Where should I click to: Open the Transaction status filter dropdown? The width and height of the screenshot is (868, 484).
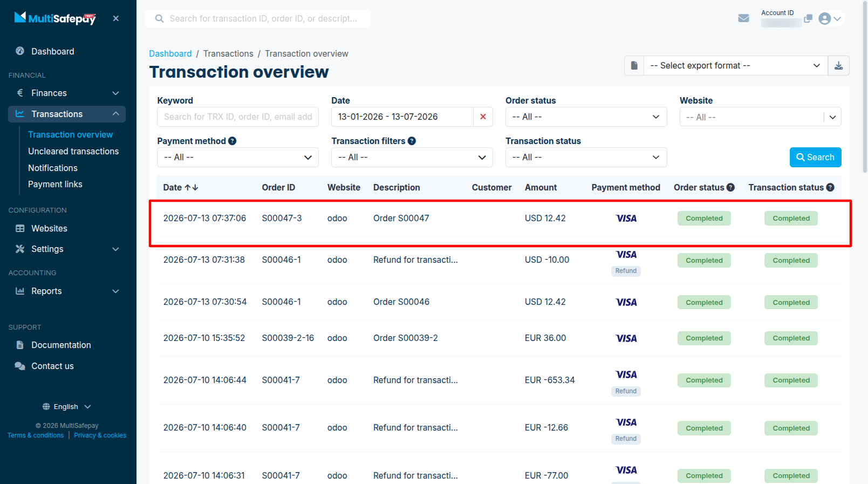coord(586,157)
